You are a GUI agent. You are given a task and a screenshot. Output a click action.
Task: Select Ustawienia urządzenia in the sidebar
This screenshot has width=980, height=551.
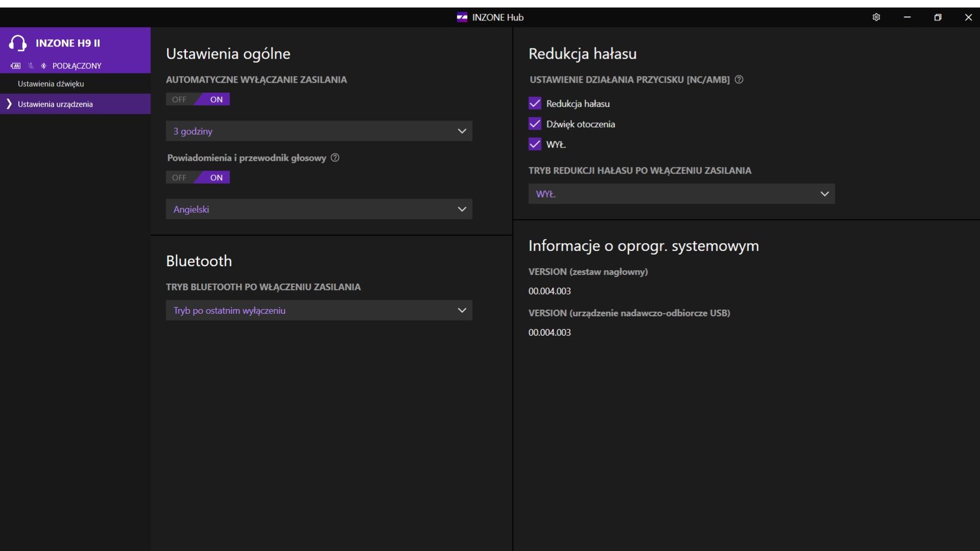pyautogui.click(x=55, y=104)
